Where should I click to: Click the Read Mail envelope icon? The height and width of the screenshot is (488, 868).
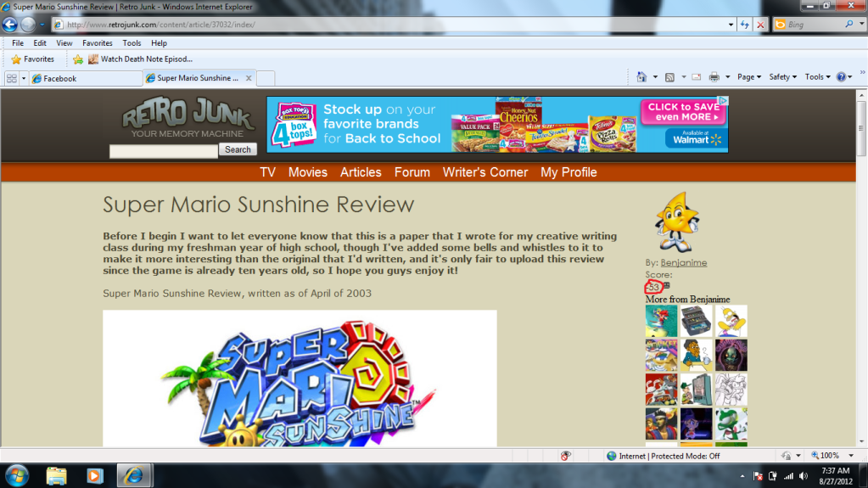696,77
